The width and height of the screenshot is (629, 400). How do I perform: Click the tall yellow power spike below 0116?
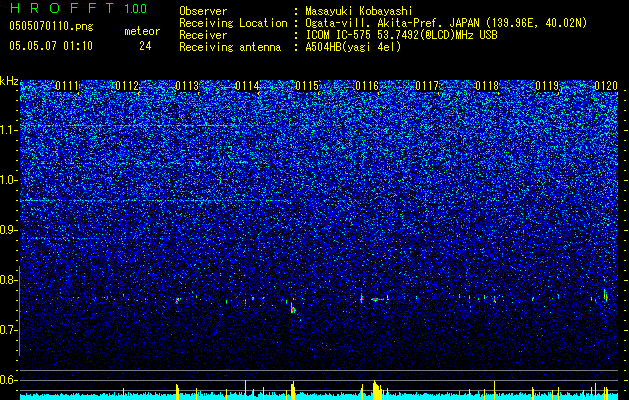[377, 390]
